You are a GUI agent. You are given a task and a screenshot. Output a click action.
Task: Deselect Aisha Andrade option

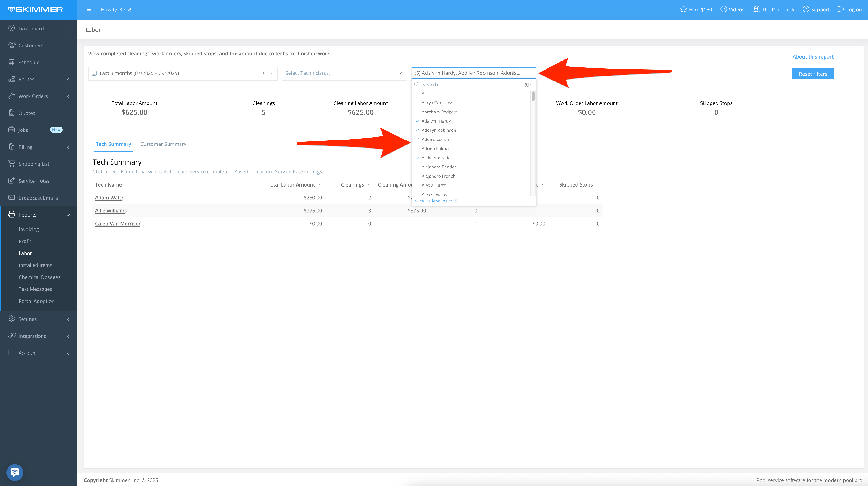click(x=436, y=158)
